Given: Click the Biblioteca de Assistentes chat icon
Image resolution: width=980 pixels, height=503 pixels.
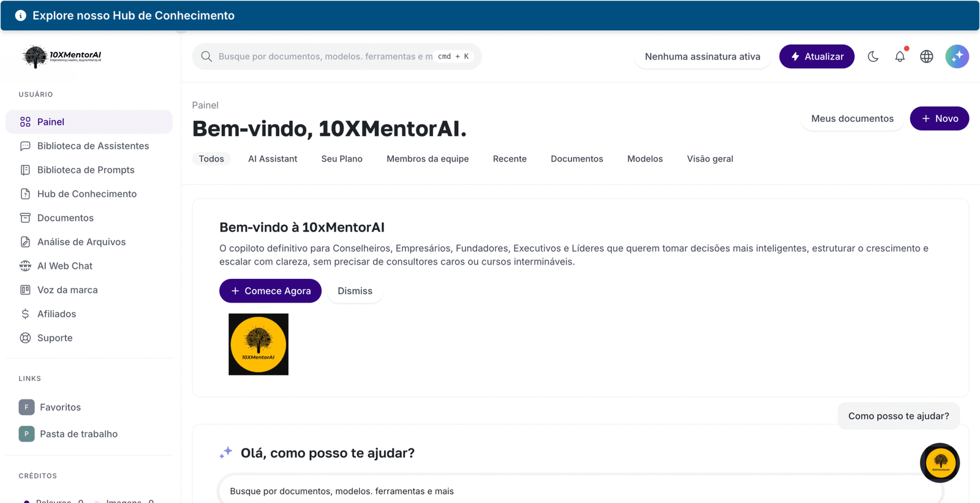Looking at the screenshot, I should 25,146.
